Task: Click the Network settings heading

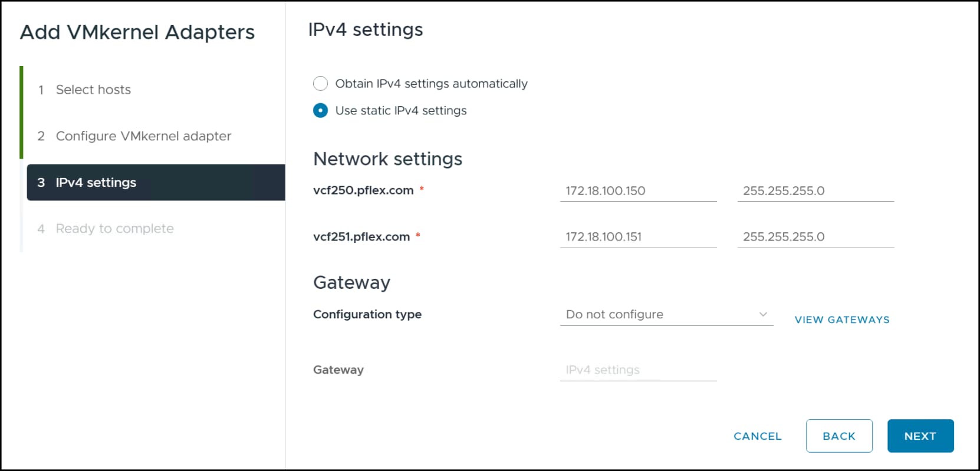Action: click(x=388, y=159)
